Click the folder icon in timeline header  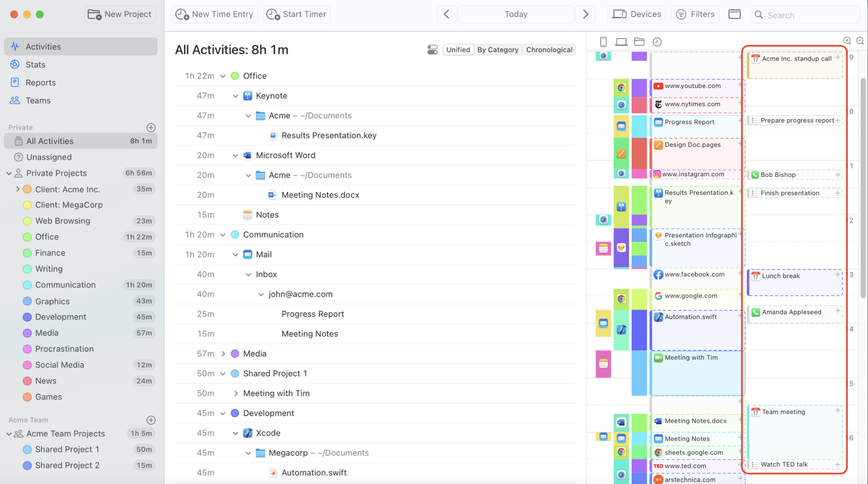(x=639, y=42)
